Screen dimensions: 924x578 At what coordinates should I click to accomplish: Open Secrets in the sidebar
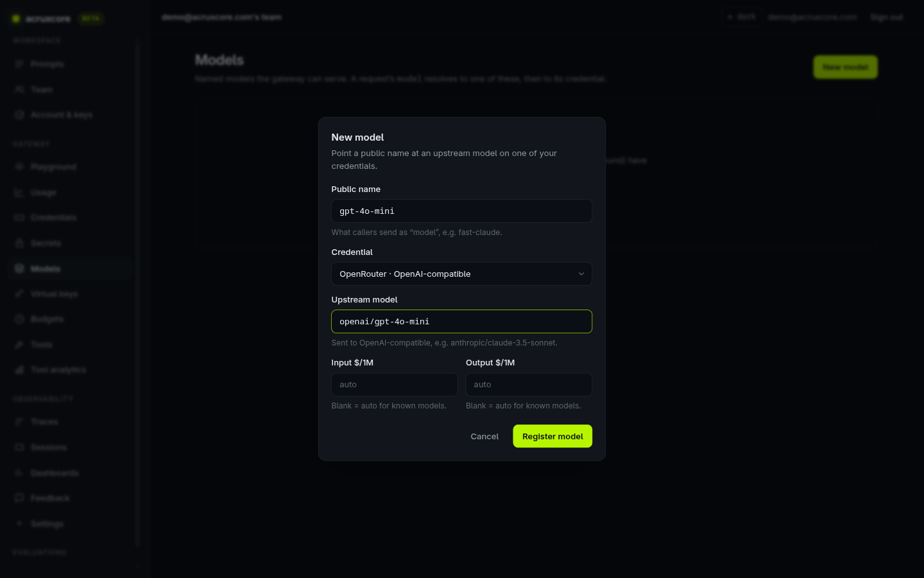coord(71,243)
